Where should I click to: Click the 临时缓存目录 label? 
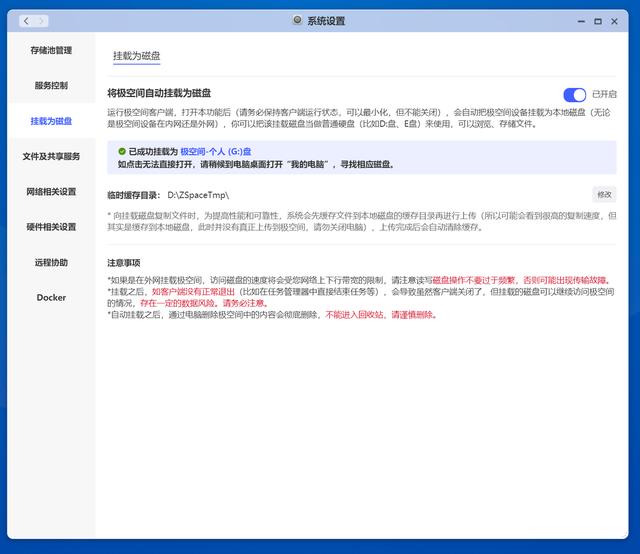pyautogui.click(x=132, y=195)
